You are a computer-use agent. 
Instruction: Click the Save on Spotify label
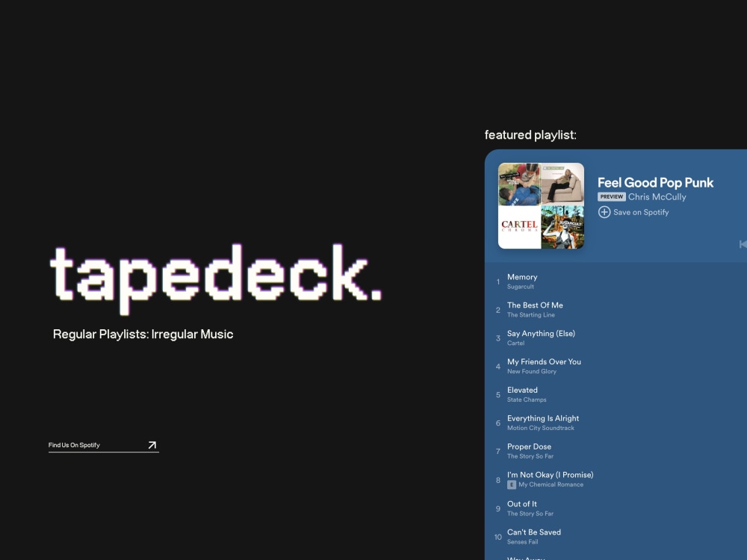pyautogui.click(x=641, y=212)
